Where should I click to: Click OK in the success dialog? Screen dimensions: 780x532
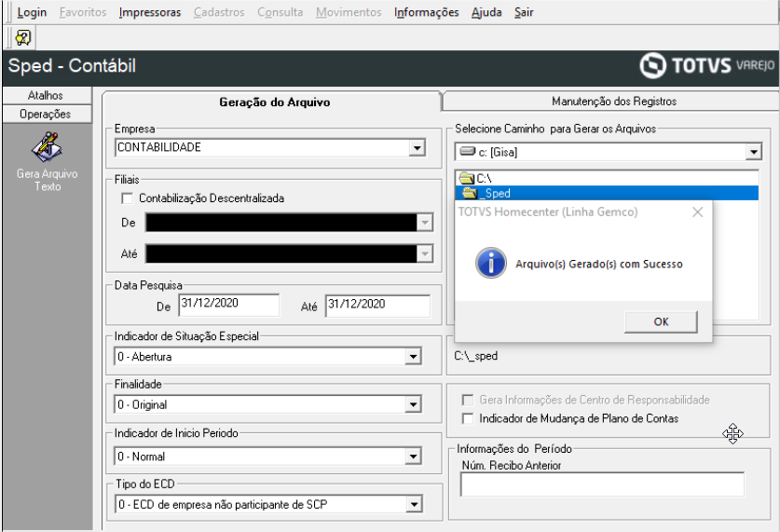[661, 321]
